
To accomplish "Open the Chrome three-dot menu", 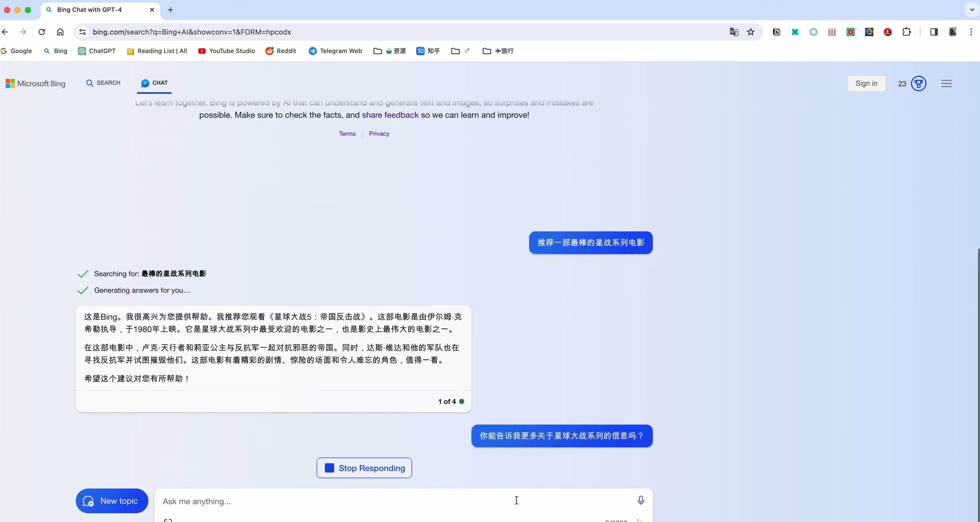I will 971,32.
